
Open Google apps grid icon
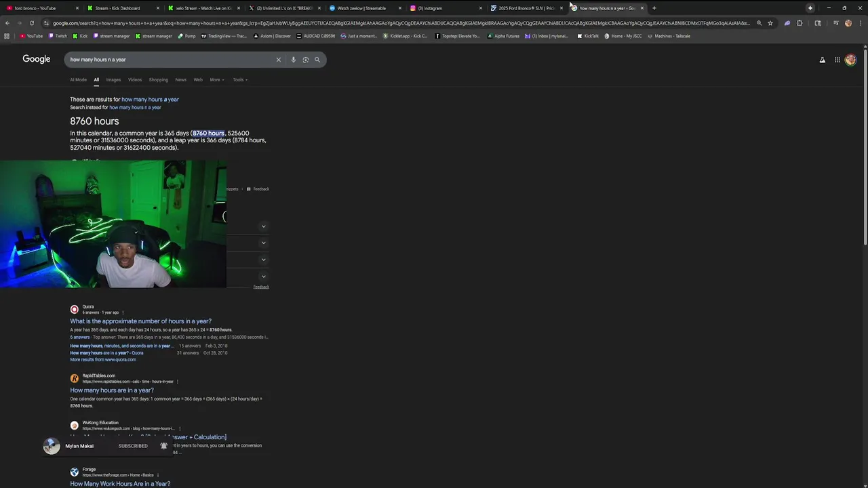coord(837,60)
